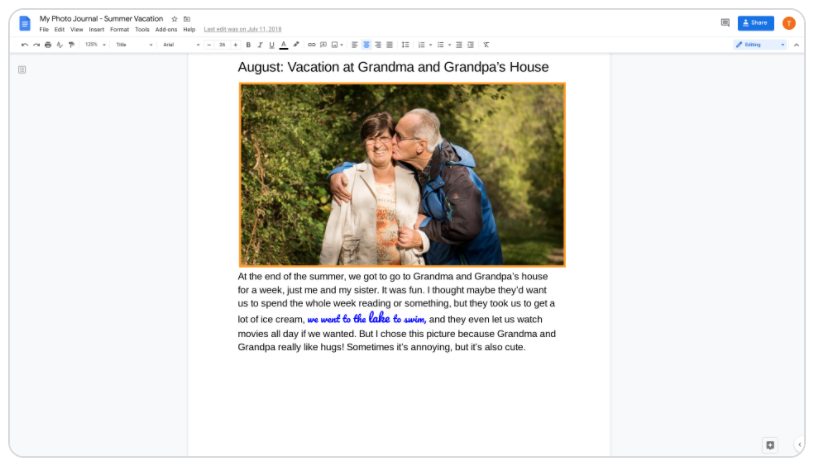818x468 pixels.
Task: Click the Undo arrow in toolbar
Action: click(x=24, y=45)
